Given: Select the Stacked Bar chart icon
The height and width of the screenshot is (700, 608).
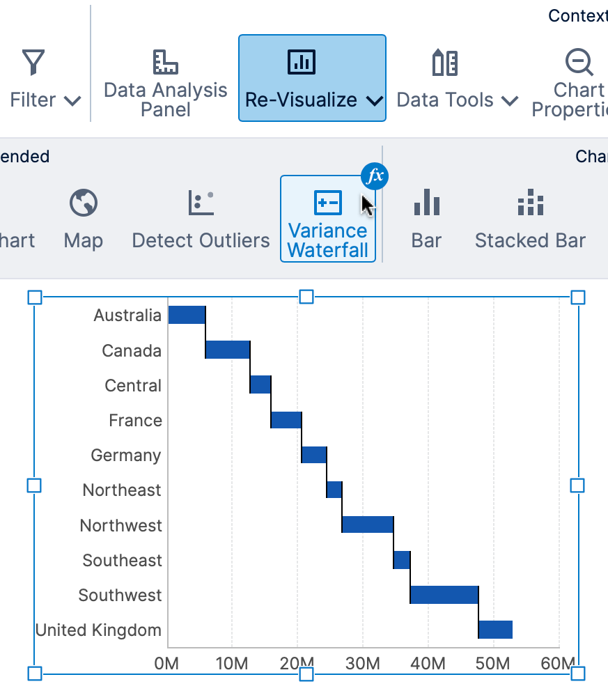Looking at the screenshot, I should (x=530, y=203).
